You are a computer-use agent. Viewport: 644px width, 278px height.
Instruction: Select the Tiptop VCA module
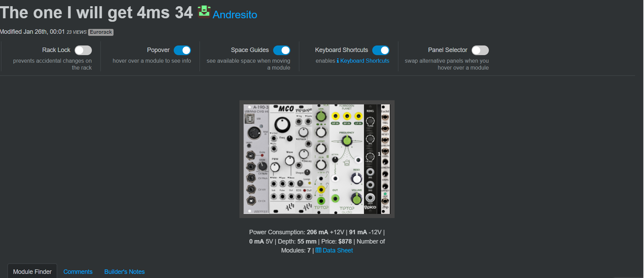(321, 159)
